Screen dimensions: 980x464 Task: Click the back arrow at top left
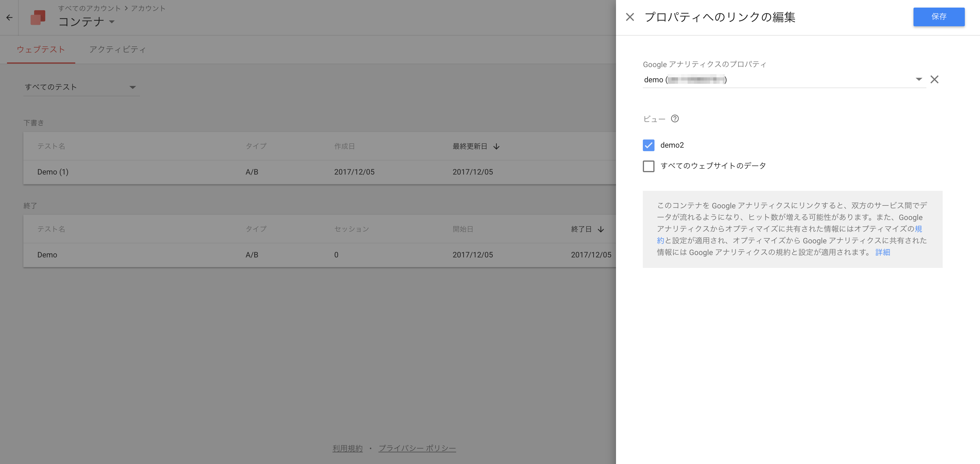point(10,18)
